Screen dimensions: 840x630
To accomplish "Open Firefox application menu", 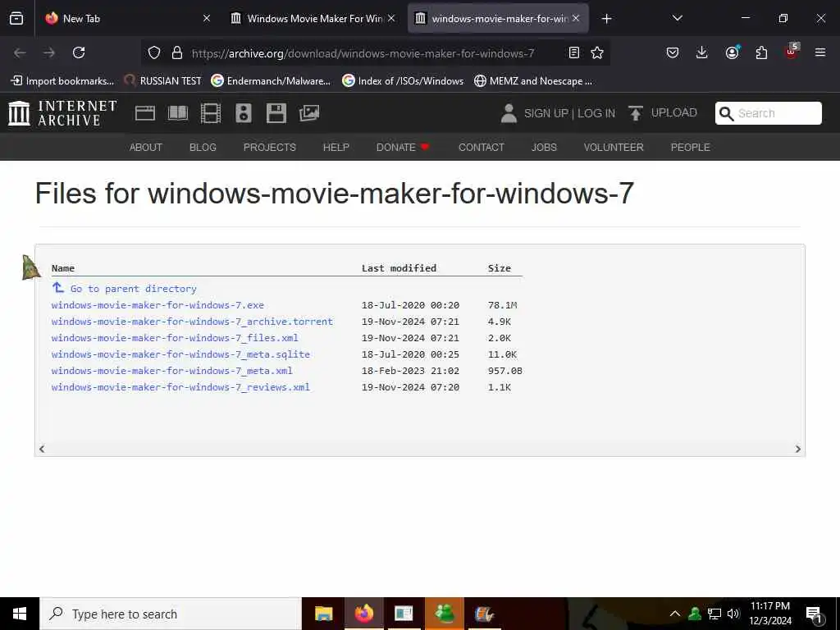I will pyautogui.click(x=820, y=52).
